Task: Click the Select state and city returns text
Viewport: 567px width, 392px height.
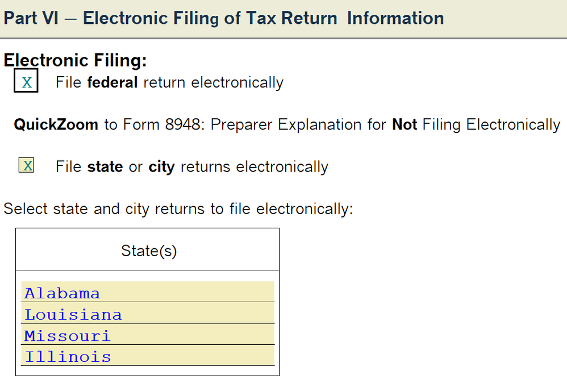Action: 178,208
